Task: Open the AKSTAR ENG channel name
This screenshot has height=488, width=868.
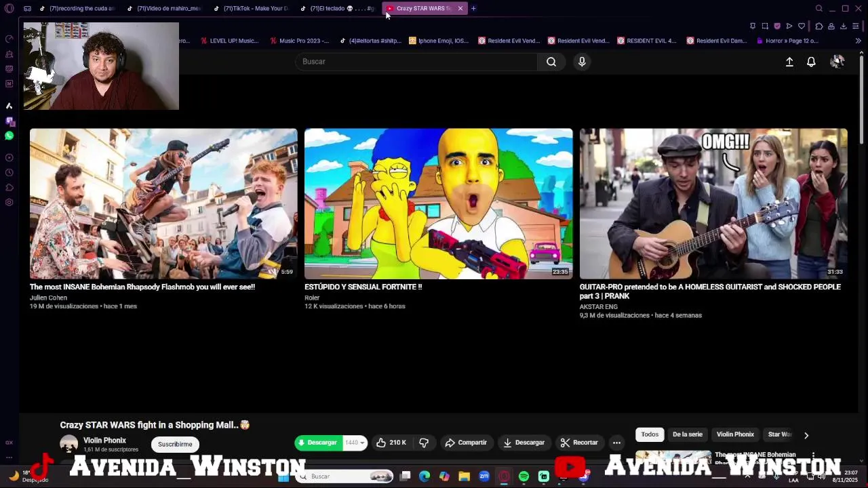Action: (598, 307)
